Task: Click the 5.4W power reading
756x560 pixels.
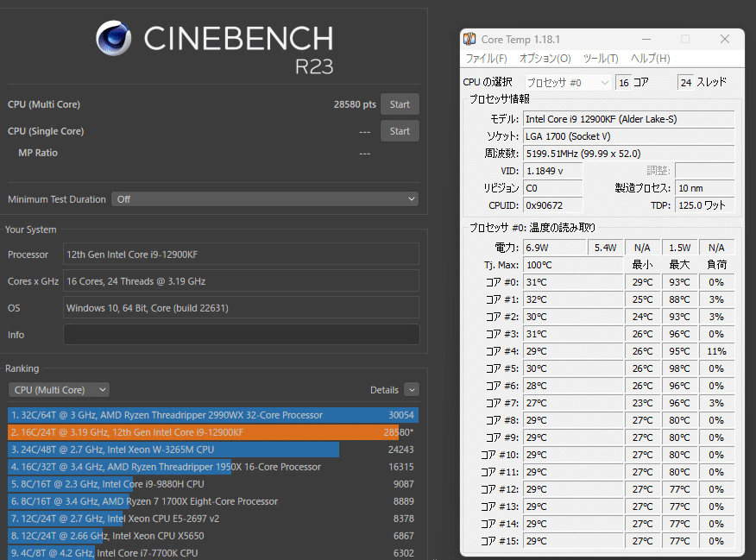Action: pyautogui.click(x=606, y=248)
